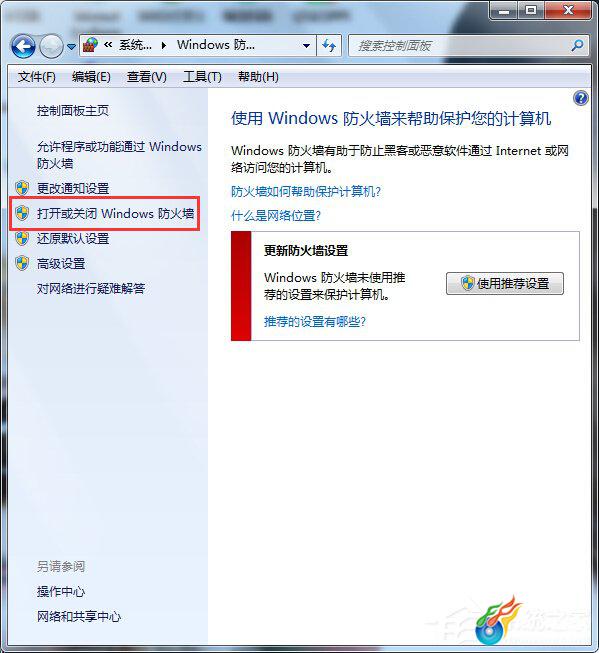599x653 pixels.
Task: Open 打开或关闭 Windows 防火墙 link
Action: pyautogui.click(x=115, y=214)
